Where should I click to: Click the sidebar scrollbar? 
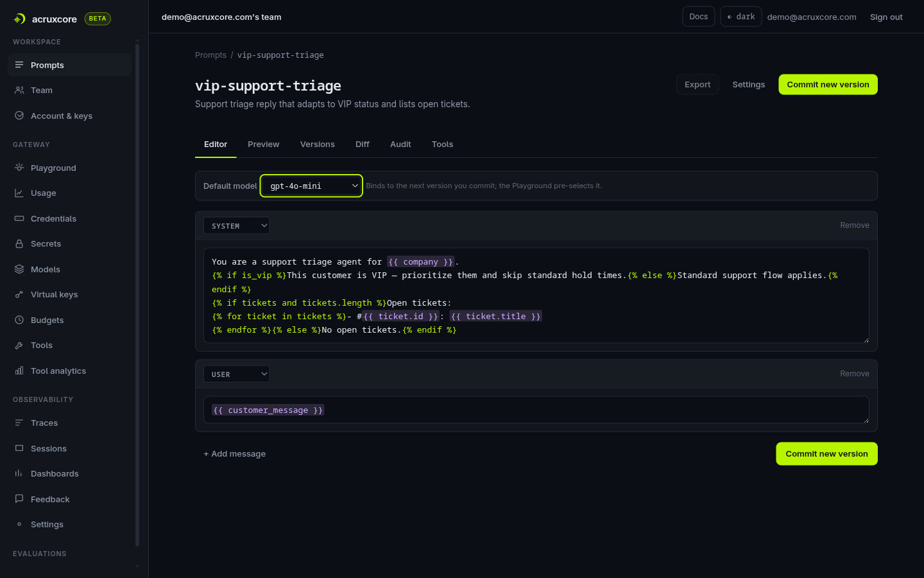pyautogui.click(x=137, y=295)
